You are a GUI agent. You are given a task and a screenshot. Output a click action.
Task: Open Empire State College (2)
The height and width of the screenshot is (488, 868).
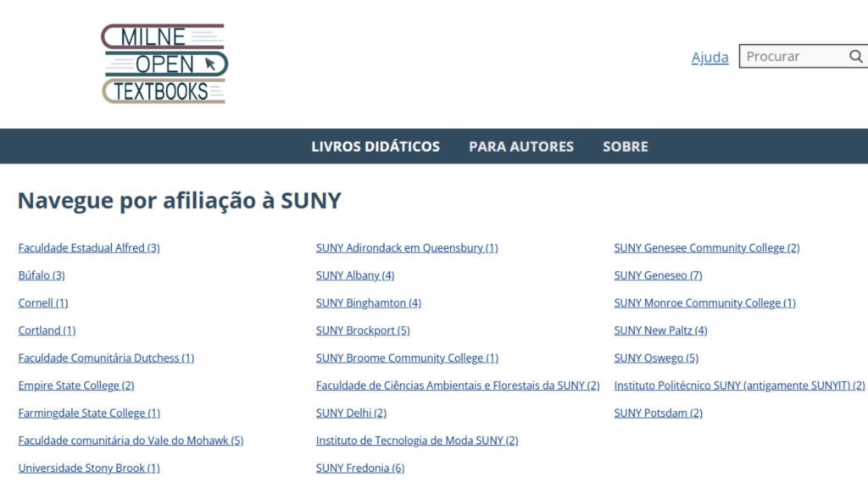(76, 385)
